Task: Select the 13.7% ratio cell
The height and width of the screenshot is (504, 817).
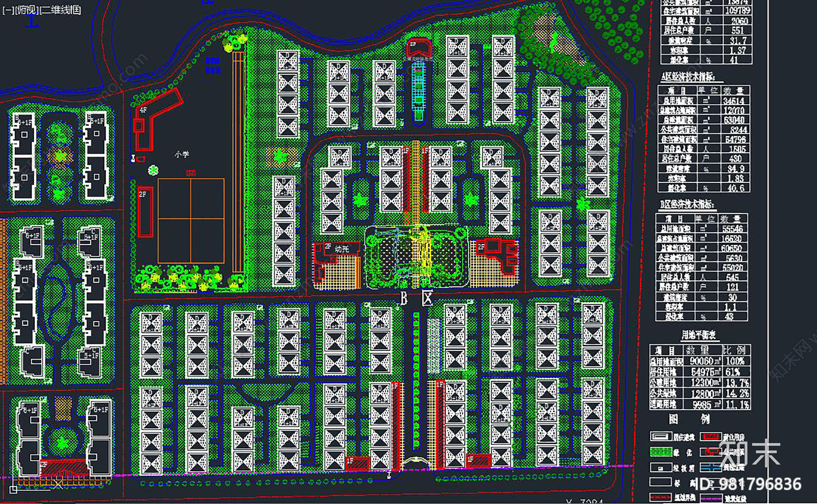Action: tap(737, 383)
